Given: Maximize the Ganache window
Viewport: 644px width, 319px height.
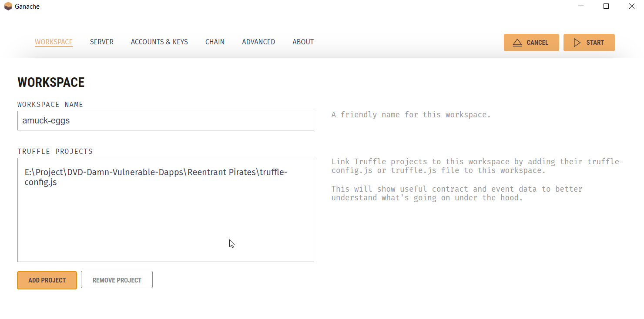Looking at the screenshot, I should coord(606,7).
